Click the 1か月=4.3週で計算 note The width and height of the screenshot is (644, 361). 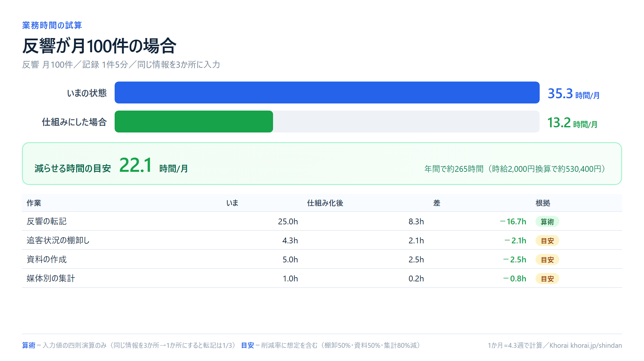(515, 345)
